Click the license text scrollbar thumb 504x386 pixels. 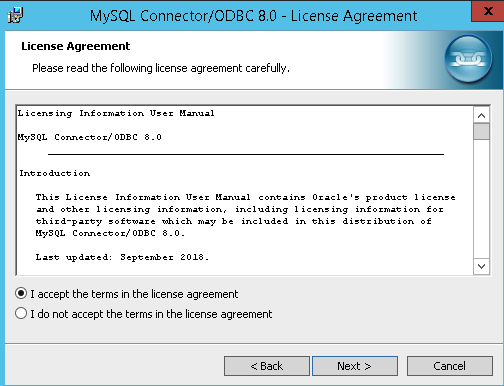[x=481, y=132]
